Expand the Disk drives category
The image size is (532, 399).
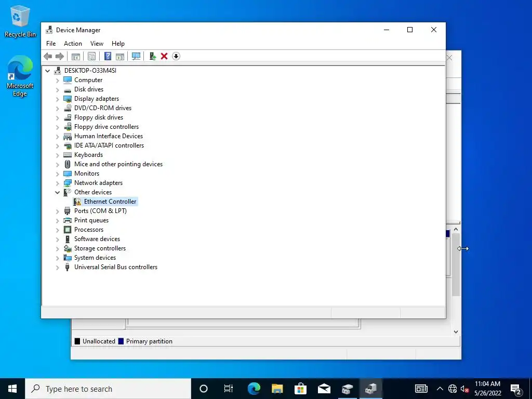57,89
